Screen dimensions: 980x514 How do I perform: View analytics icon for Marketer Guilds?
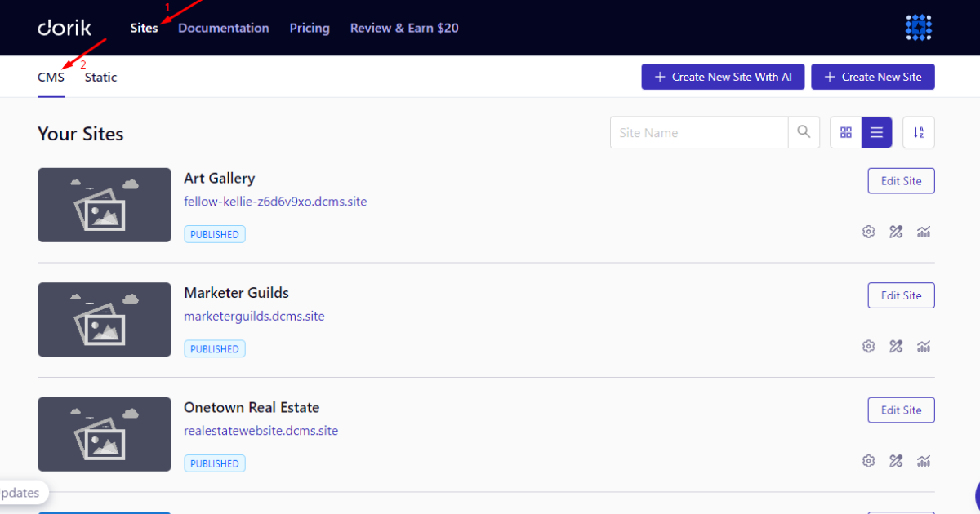coord(924,346)
